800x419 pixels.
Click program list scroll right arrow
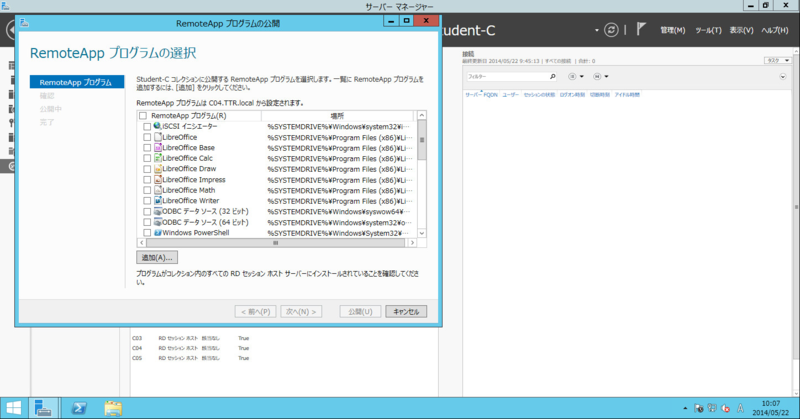tap(412, 243)
